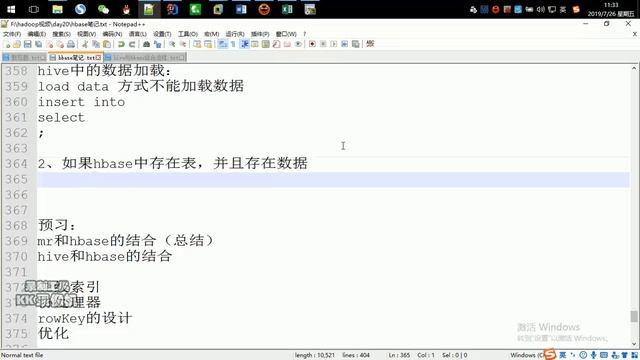Image resolution: width=640 pixels, height=360 pixels.
Task: Toggle synchronized vertical scrolling
Action: pyautogui.click(x=197, y=44)
